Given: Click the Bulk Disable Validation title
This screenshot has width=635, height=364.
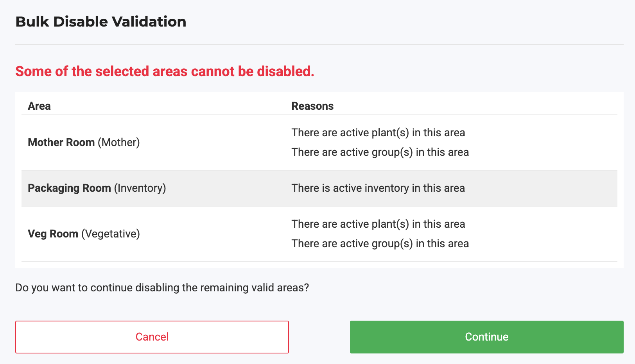Looking at the screenshot, I should click(101, 21).
